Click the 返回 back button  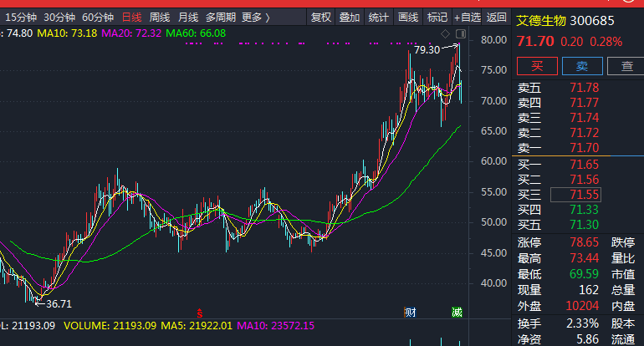tap(497, 18)
